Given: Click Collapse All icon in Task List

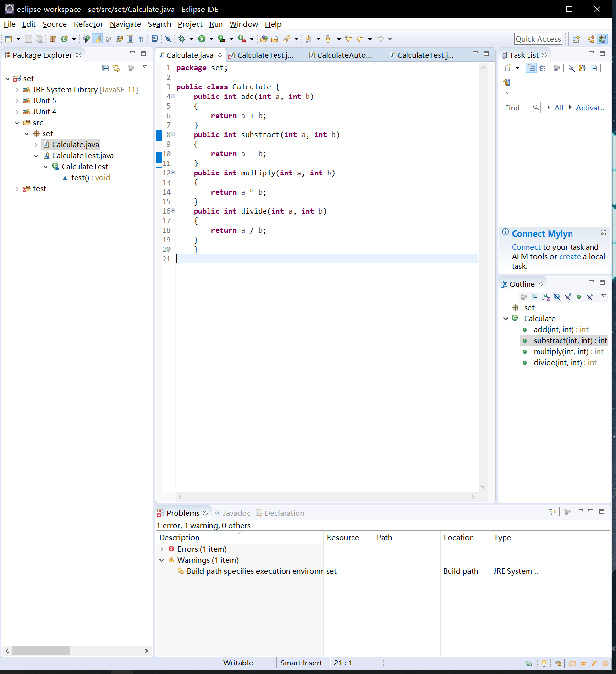Looking at the screenshot, I should click(594, 68).
